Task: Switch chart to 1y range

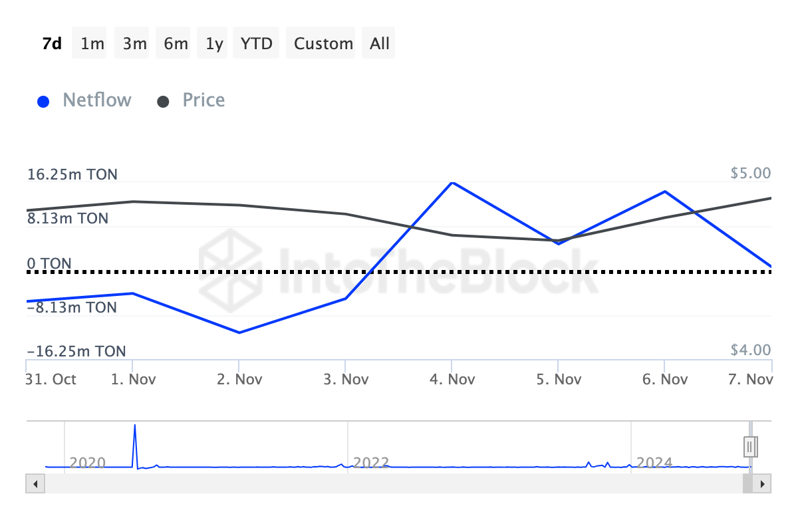Action: point(214,43)
